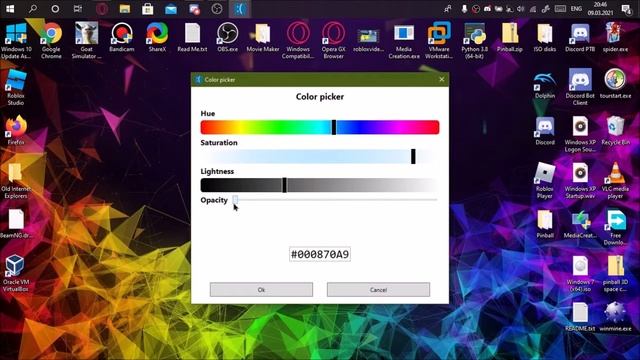
Task: Open VMware Workstation desktop icon
Action: [x=439, y=41]
